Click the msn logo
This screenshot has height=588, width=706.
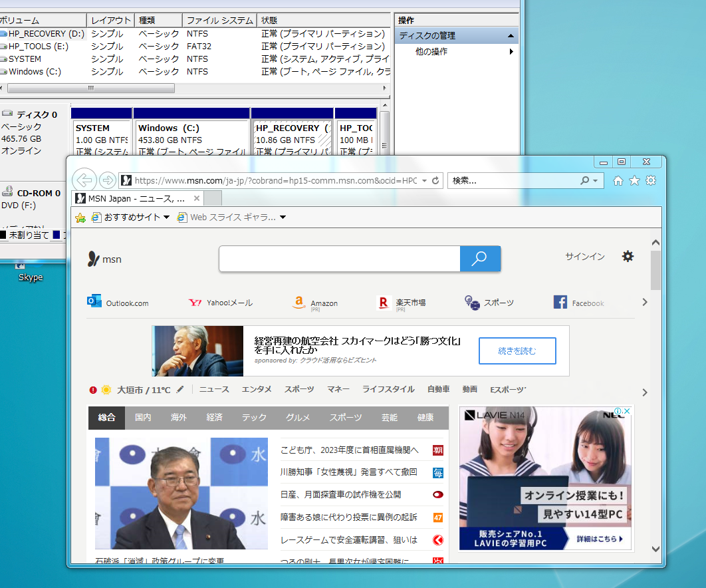[104, 259]
